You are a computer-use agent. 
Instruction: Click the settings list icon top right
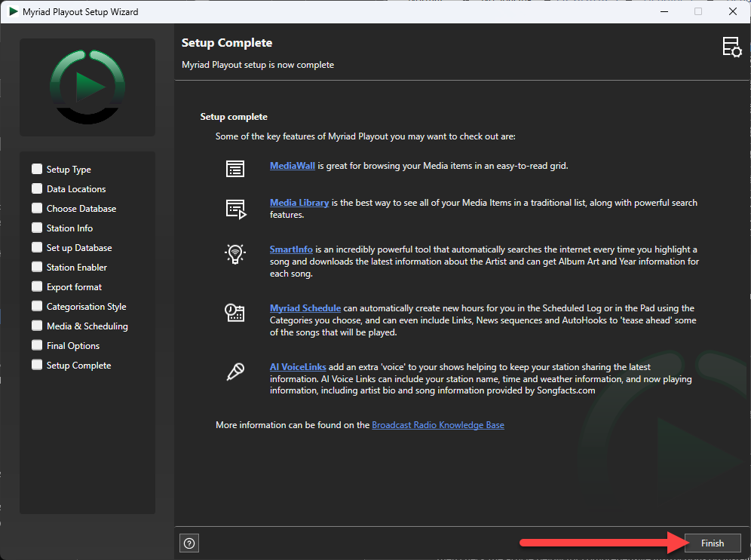click(x=732, y=47)
